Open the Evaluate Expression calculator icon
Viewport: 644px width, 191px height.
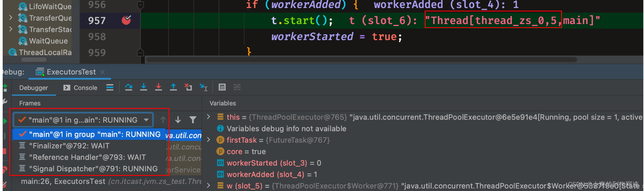222,87
